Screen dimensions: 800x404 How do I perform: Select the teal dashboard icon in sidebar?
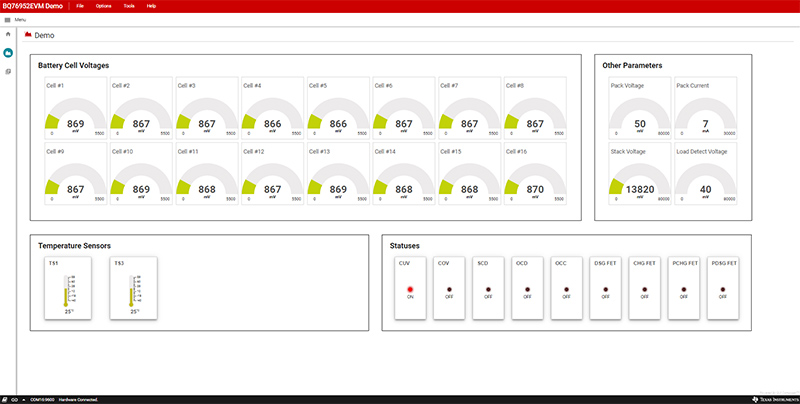click(8, 52)
